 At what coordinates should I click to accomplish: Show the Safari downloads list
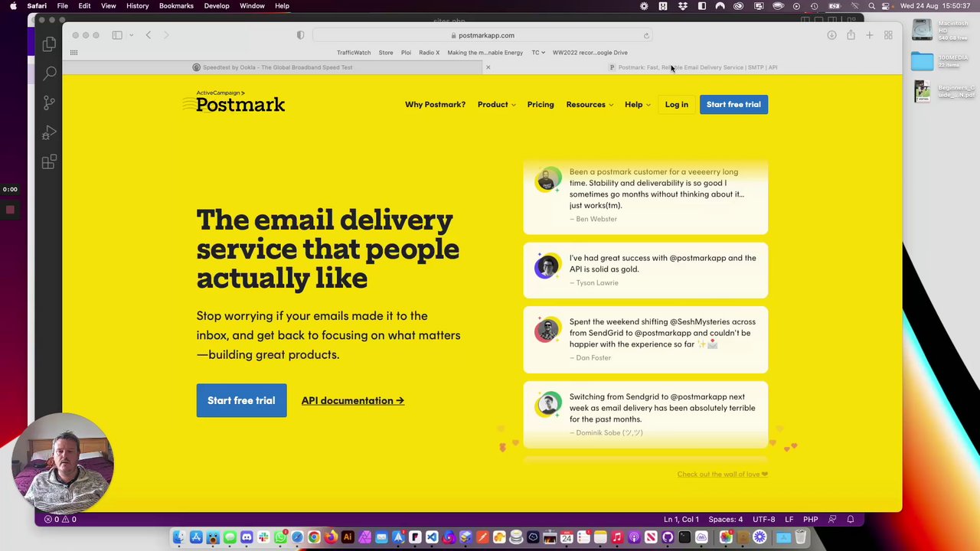pos(831,35)
